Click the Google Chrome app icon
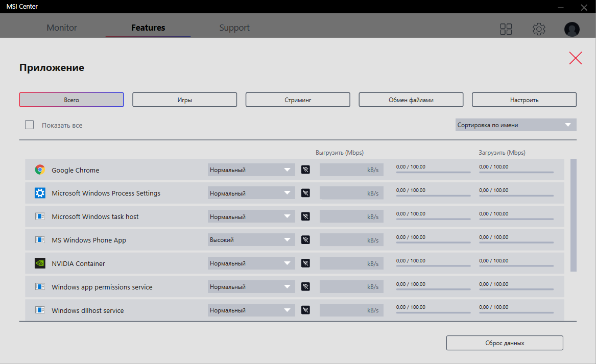This screenshot has width=596, height=364. pos(40,170)
